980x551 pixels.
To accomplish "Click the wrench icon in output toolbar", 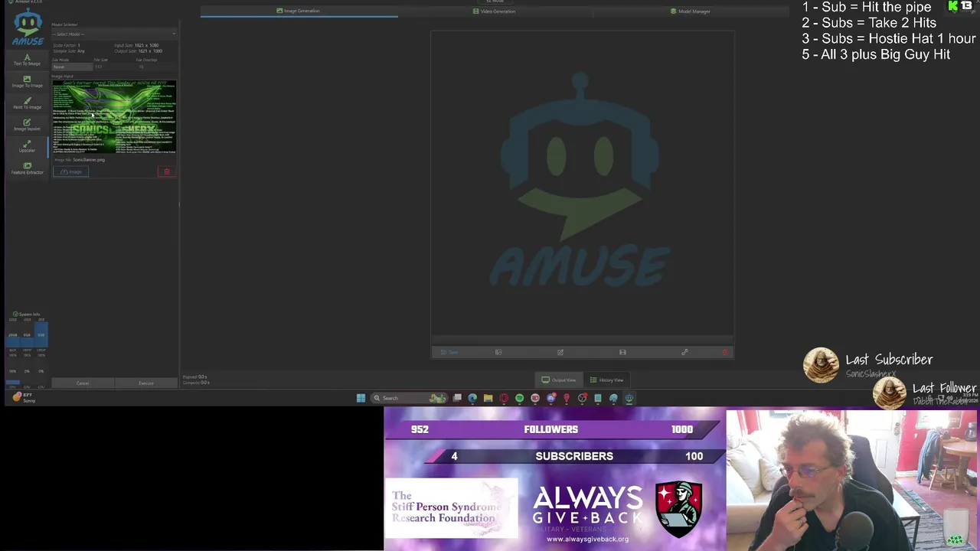I will [684, 352].
